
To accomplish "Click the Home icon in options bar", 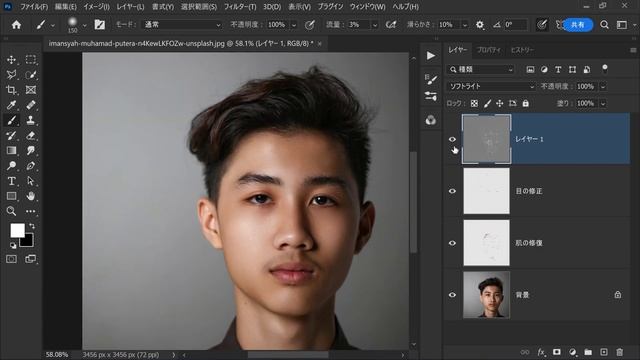I will (x=16, y=25).
